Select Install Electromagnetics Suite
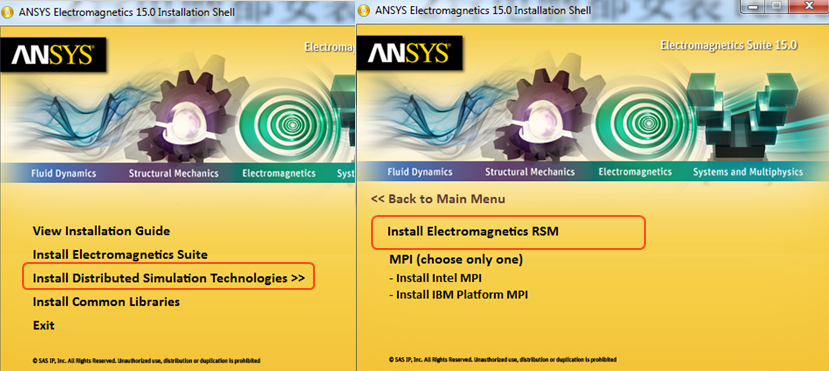Viewport: 829px width, 371px height. pos(120,254)
